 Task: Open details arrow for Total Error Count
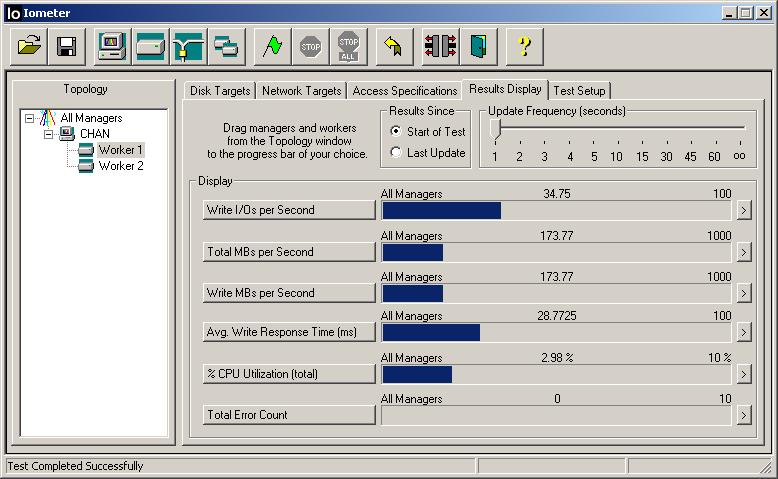pos(743,415)
